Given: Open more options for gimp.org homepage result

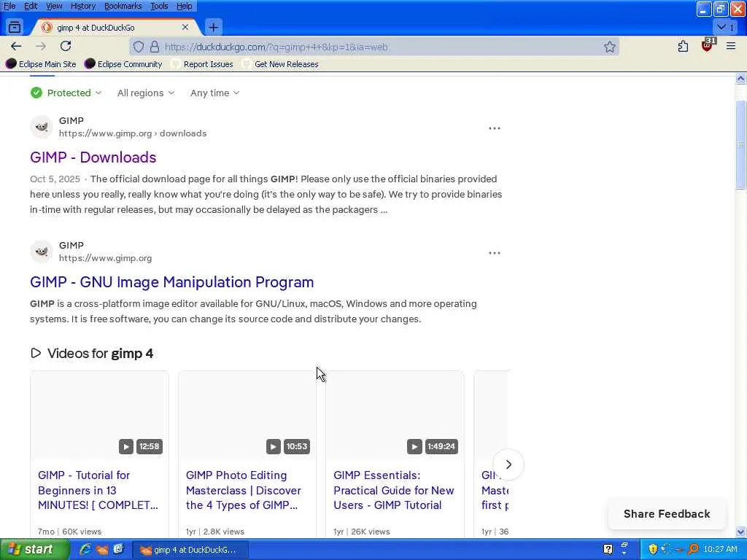Looking at the screenshot, I should tap(495, 253).
